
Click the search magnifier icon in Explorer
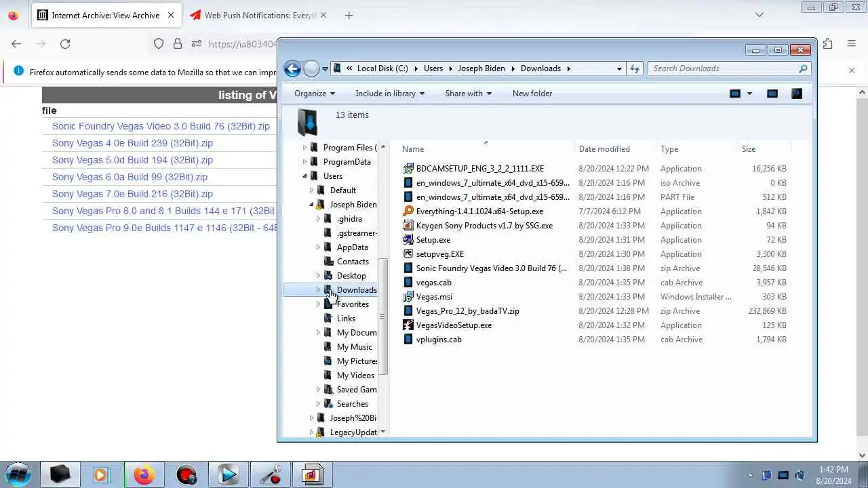803,68
